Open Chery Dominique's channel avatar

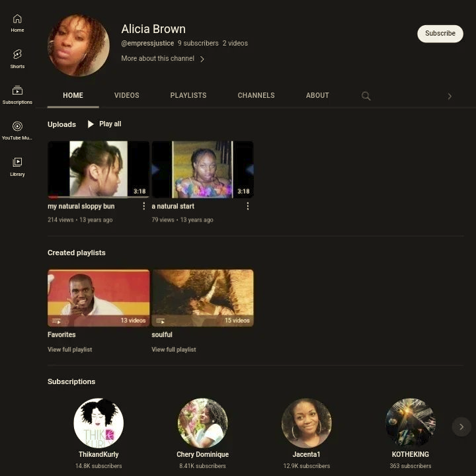tap(202, 423)
